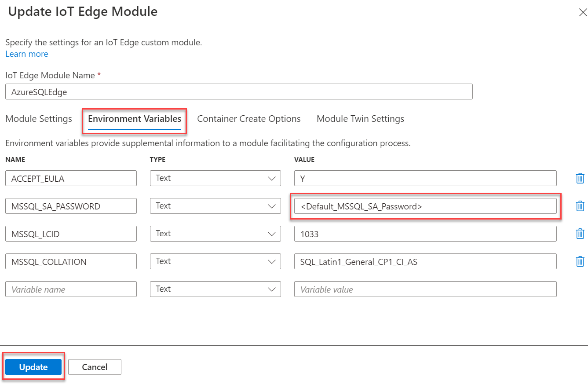Click the MSSQL_LCID name field
The image size is (588, 385).
click(71, 234)
